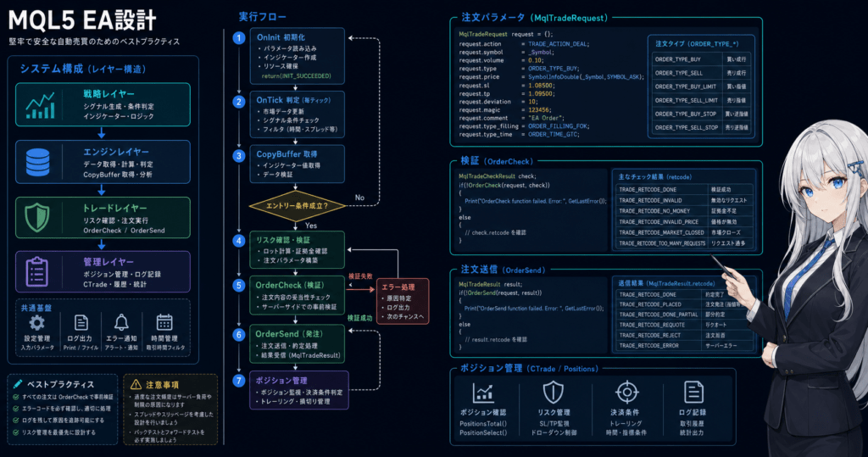Click the ORDER_TYPE_BUY_LIMIT table row
The height and width of the screenshot is (457, 868).
[x=701, y=86]
